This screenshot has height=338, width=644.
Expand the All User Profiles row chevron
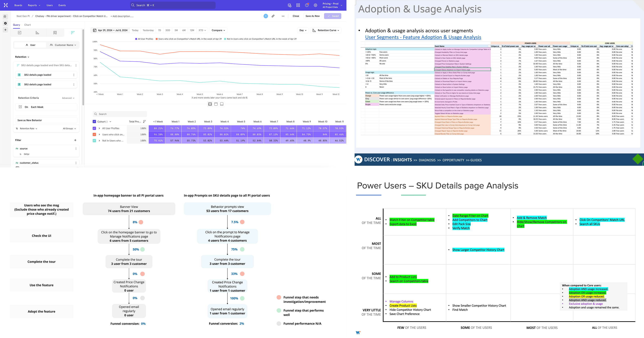99,128
